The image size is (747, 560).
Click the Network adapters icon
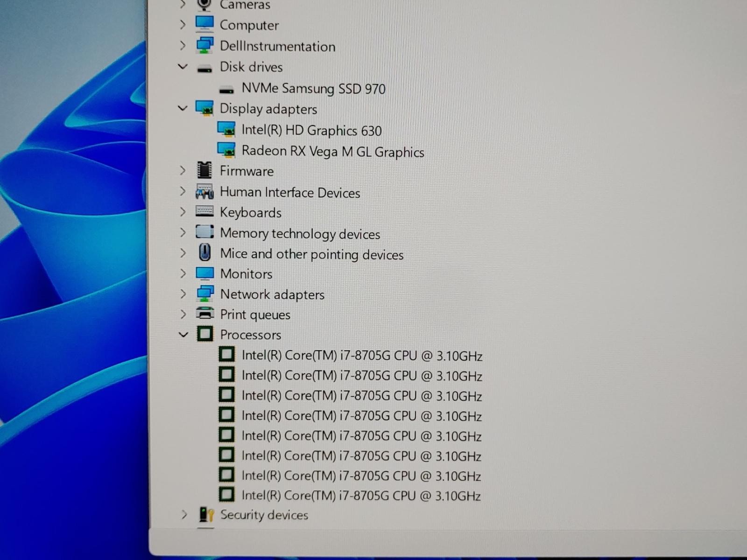(x=205, y=294)
